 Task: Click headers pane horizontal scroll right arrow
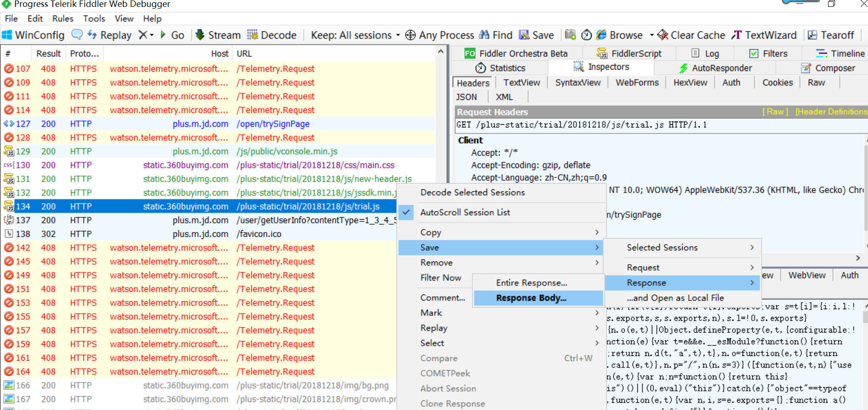(858, 258)
